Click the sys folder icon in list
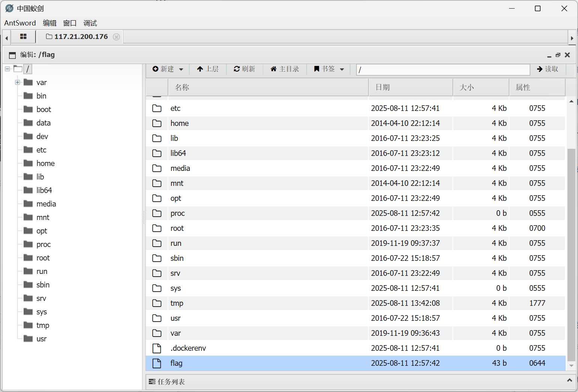 tap(157, 288)
